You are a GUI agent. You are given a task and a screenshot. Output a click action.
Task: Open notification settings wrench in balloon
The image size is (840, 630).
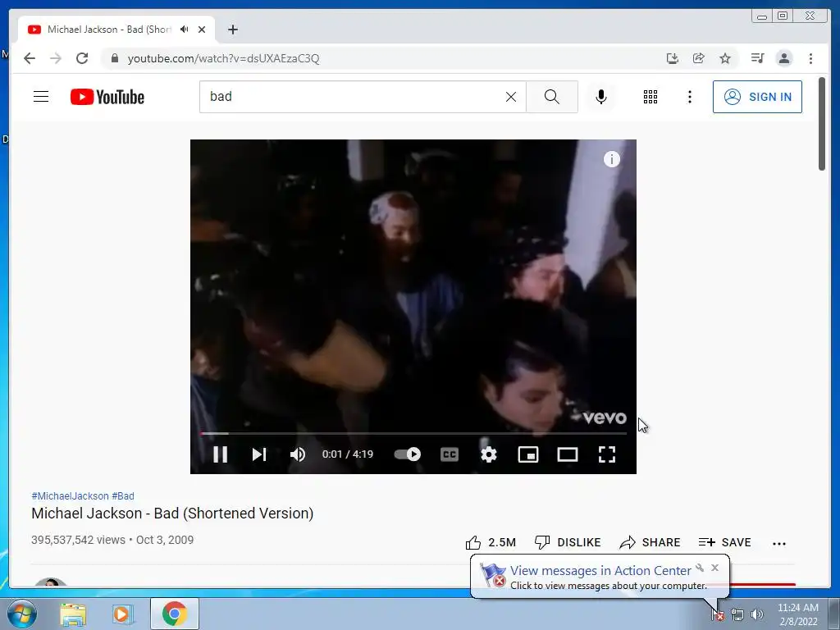700,568
